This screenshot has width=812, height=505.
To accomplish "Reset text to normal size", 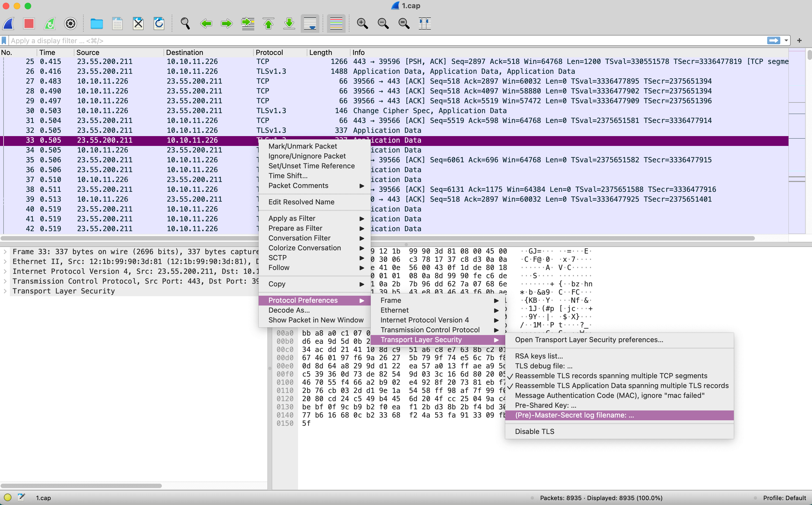I will coord(404,24).
